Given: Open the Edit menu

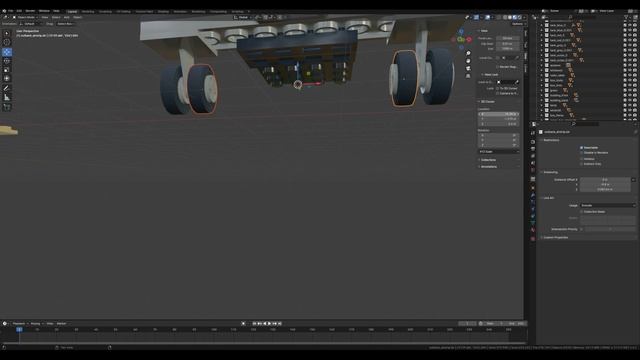Looking at the screenshot, I should (x=19, y=11).
